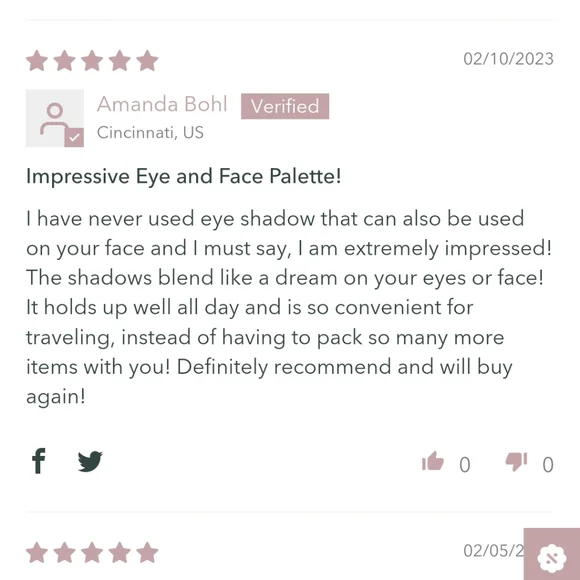Viewport: 580px width, 580px height.
Task: Click the review body text paragraph
Action: (x=289, y=308)
